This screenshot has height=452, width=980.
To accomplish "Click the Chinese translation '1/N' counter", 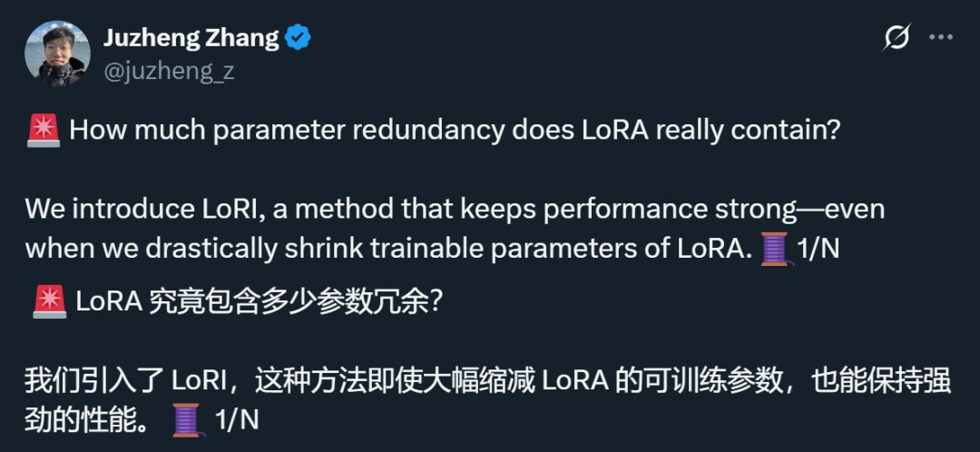I will tap(236, 419).
